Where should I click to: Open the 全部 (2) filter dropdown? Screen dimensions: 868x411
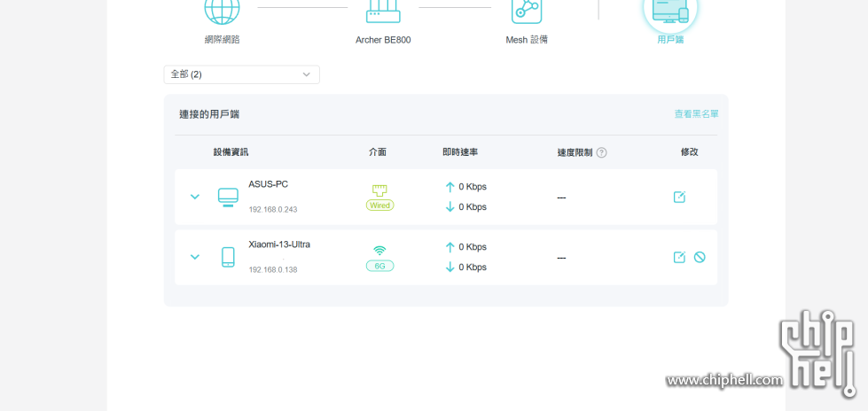tap(241, 74)
